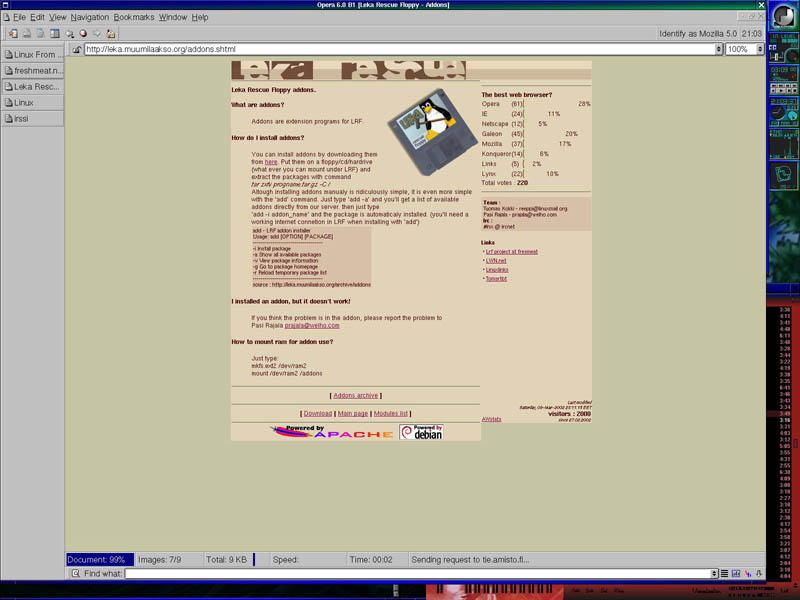Go to the Main page link

pos(353,414)
